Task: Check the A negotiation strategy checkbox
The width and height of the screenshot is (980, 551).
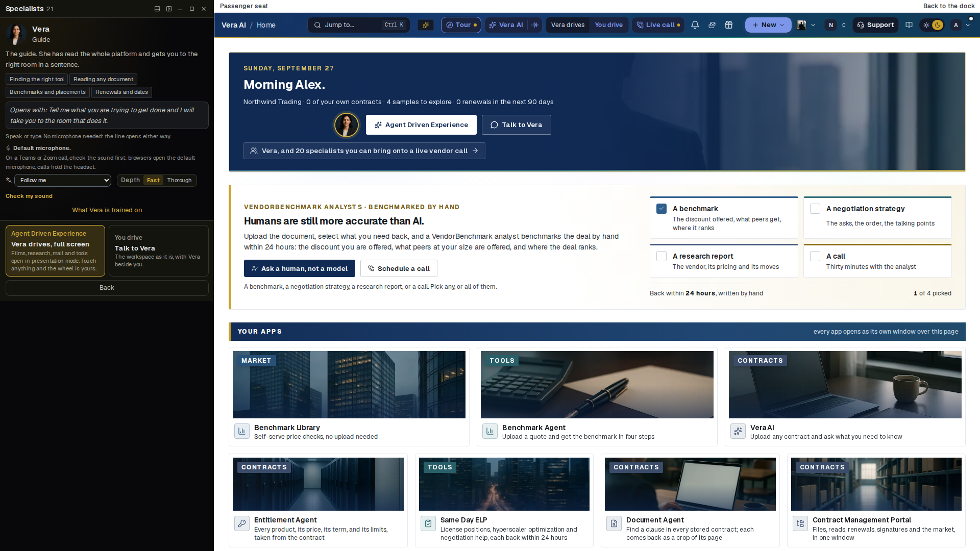Action: (x=815, y=209)
